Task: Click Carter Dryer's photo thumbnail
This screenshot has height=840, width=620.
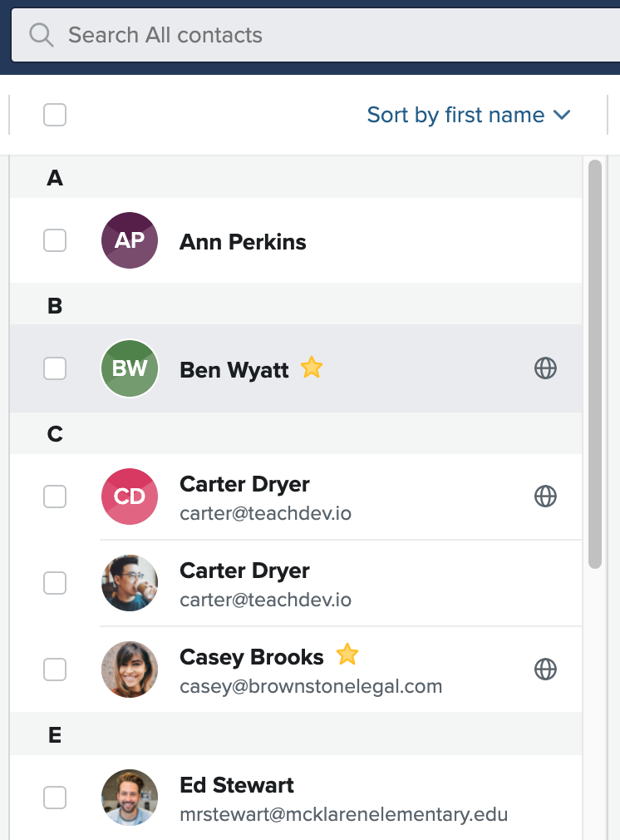Action: pyautogui.click(x=130, y=583)
